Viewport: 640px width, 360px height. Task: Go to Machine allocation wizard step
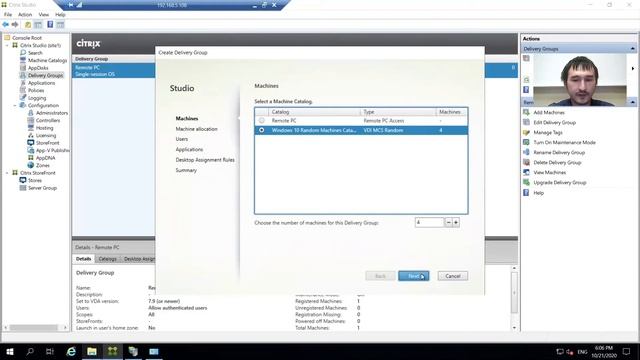[x=196, y=129]
